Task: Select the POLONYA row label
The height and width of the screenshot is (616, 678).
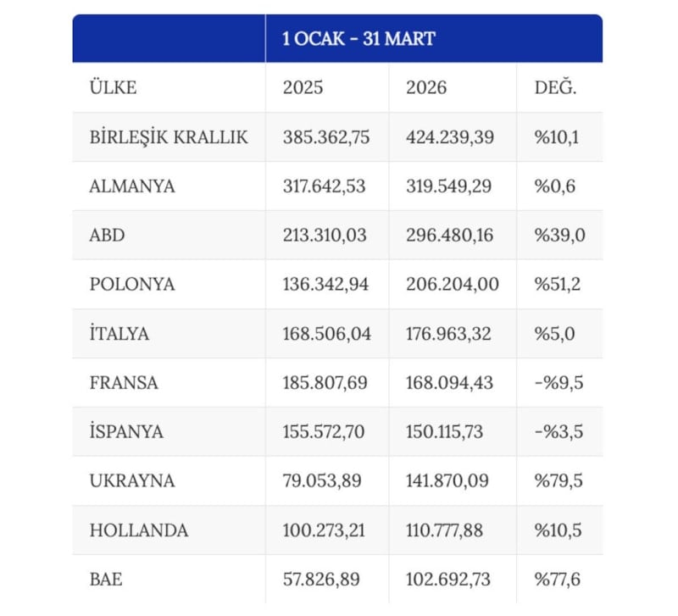Action: click(x=132, y=285)
